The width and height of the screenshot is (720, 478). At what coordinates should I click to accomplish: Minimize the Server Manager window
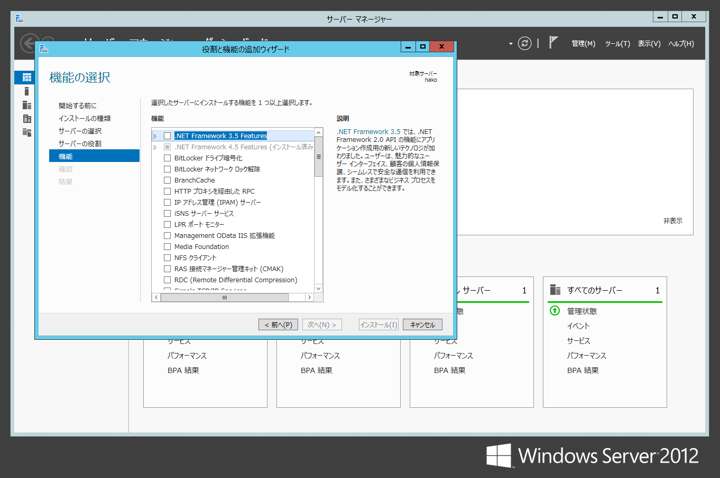point(660,17)
